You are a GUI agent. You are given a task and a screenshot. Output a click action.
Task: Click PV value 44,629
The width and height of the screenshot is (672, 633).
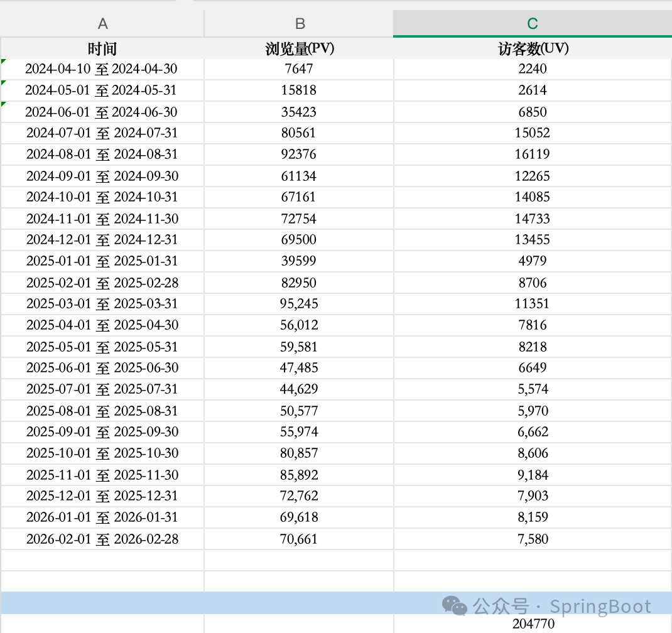point(299,389)
